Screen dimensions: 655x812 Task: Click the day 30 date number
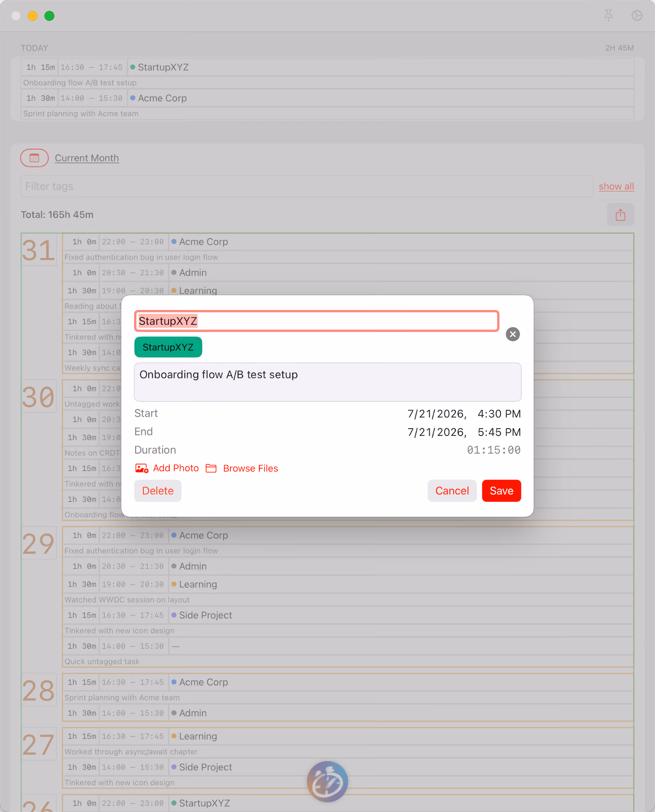pyautogui.click(x=38, y=397)
